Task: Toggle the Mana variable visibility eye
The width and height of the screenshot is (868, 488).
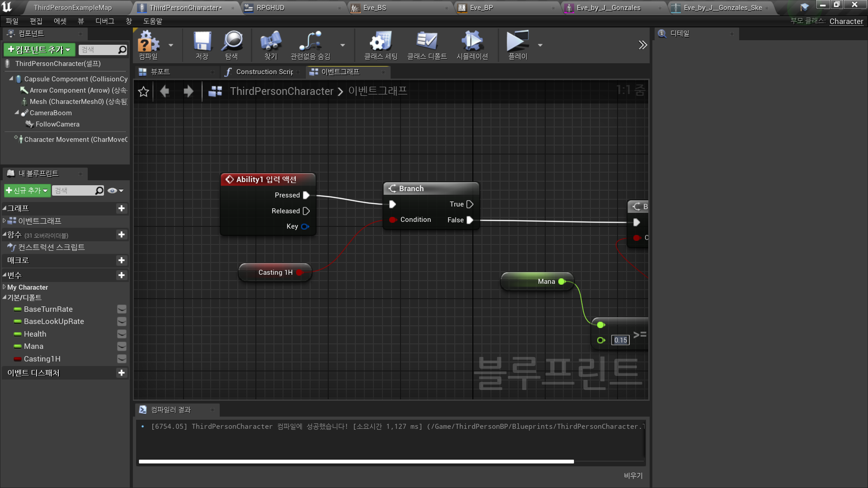Action: pyautogui.click(x=122, y=347)
